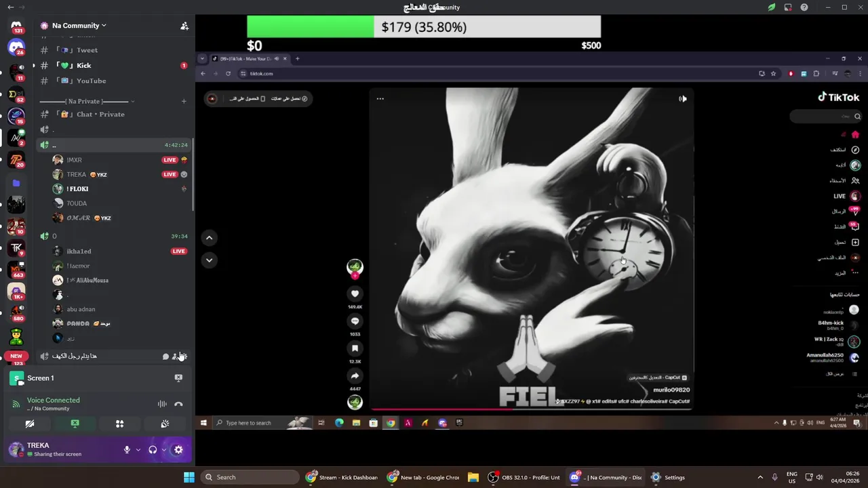868x488 pixels.
Task: Open server with 131 badge
Action: tap(16, 26)
